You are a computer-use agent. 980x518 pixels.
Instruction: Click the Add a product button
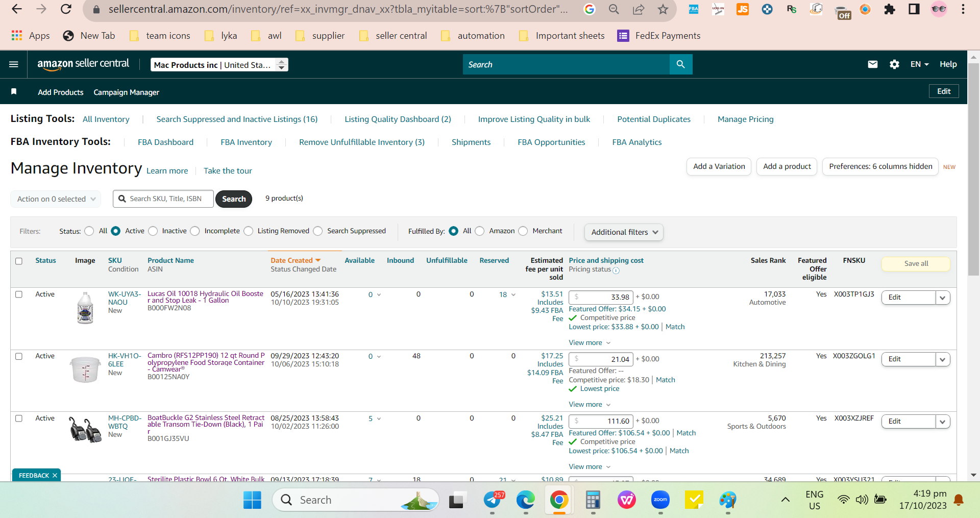pos(787,166)
